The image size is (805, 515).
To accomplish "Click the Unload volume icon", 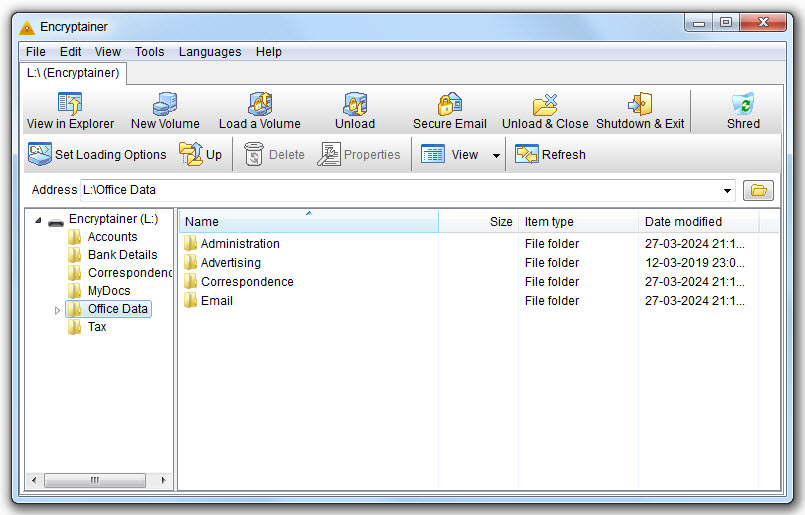I will pyautogui.click(x=355, y=103).
